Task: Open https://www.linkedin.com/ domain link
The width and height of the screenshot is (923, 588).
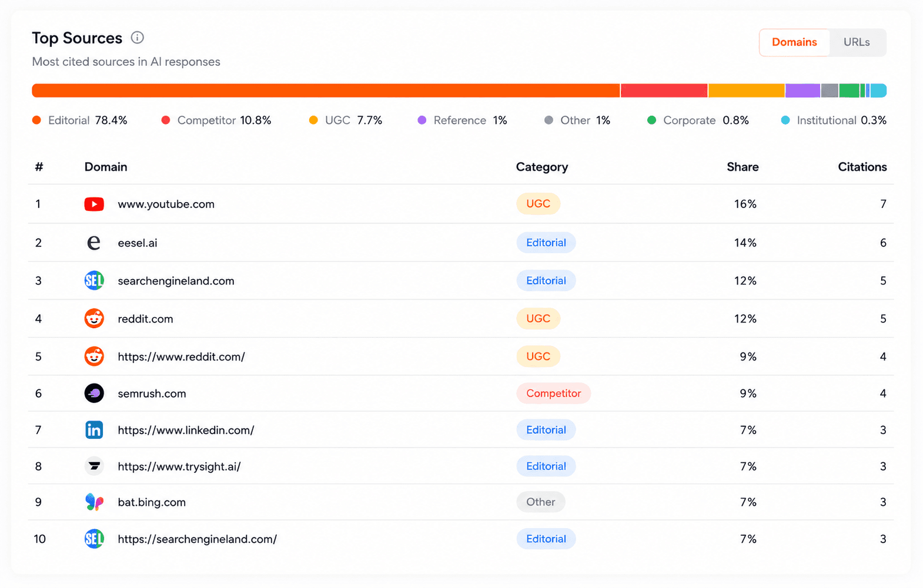Action: (x=186, y=430)
